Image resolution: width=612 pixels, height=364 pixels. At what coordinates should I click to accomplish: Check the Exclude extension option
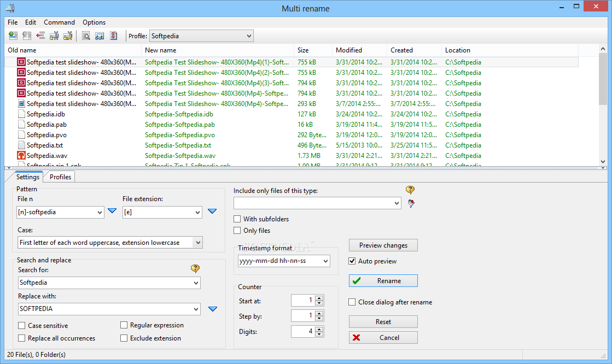124,338
